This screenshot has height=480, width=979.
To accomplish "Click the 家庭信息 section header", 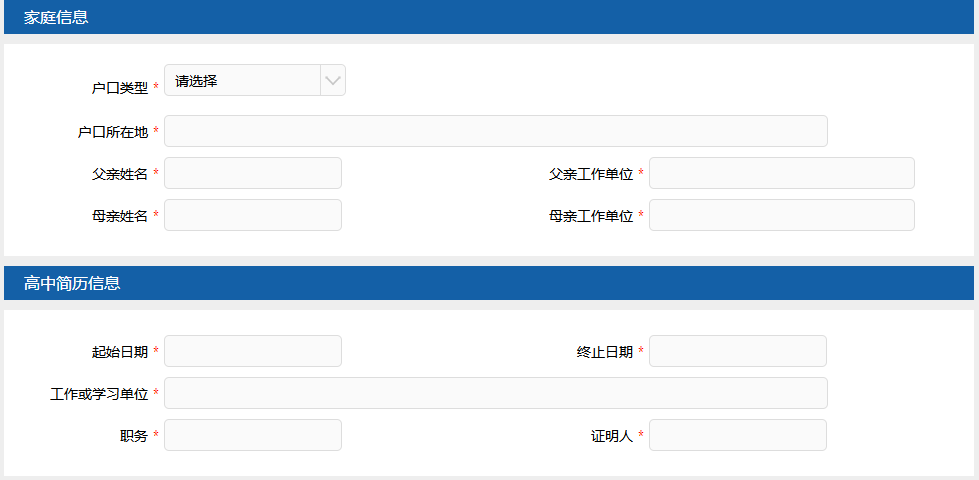I will click(x=489, y=17).
